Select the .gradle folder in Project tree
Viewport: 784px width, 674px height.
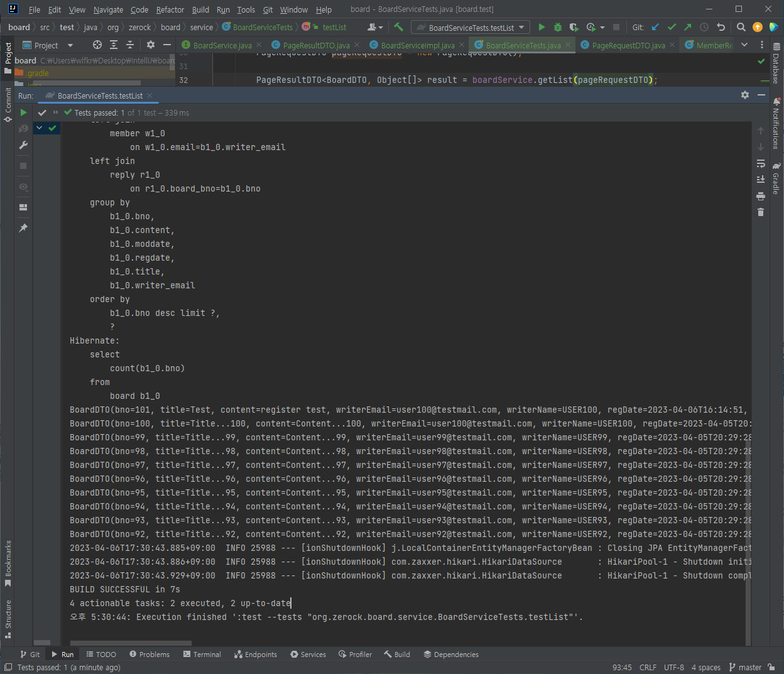click(x=37, y=73)
